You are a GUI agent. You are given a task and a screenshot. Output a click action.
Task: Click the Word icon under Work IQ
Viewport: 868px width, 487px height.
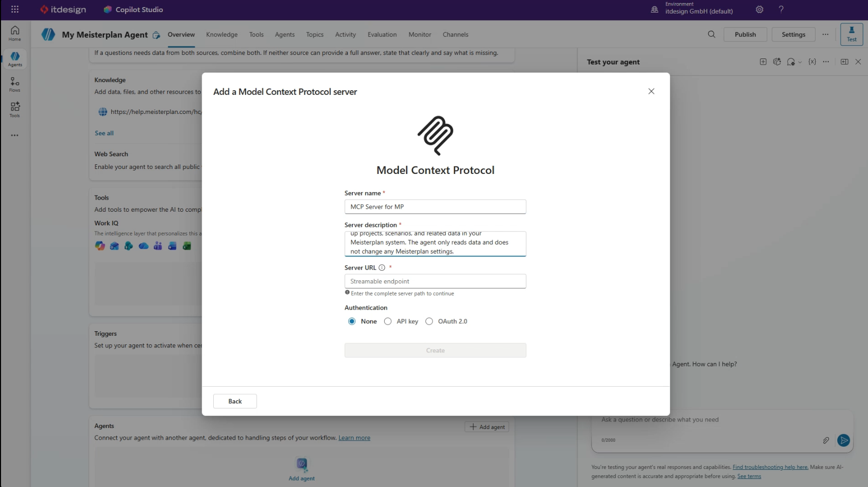(172, 246)
